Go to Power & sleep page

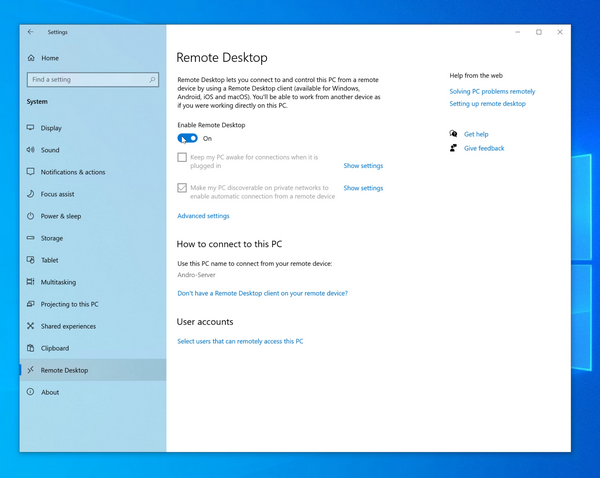[x=61, y=216]
